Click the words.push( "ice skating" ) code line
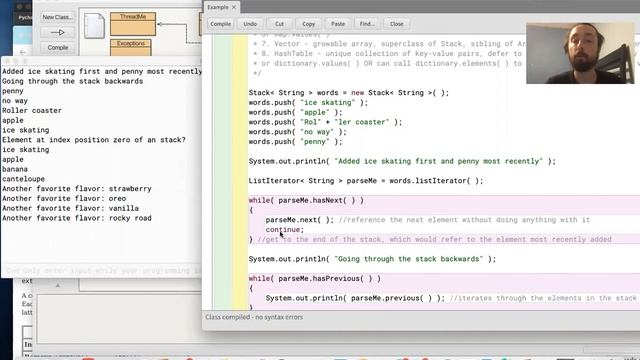 (x=308, y=103)
